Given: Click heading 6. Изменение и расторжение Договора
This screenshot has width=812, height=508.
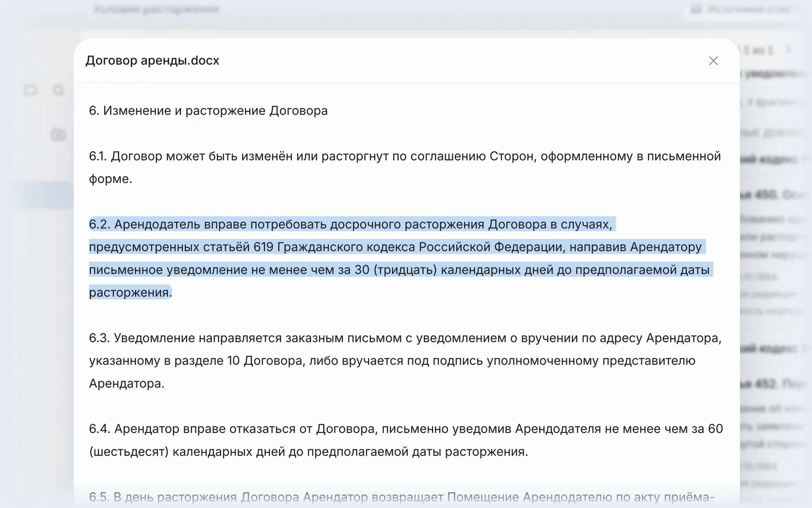Looking at the screenshot, I should coord(208,110).
